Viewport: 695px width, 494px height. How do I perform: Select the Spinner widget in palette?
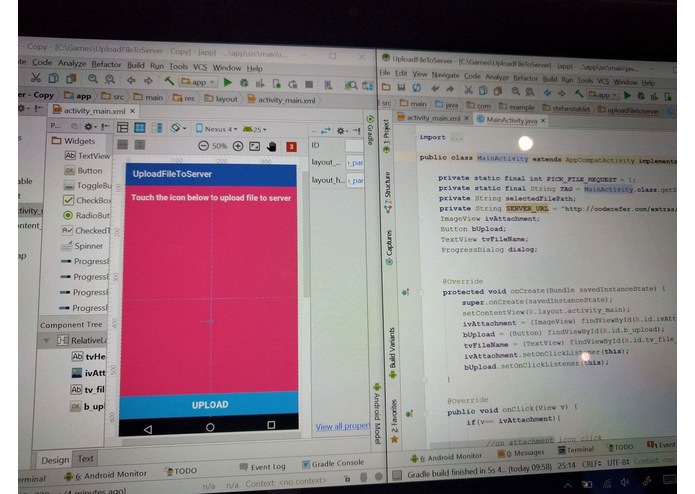(x=82, y=246)
